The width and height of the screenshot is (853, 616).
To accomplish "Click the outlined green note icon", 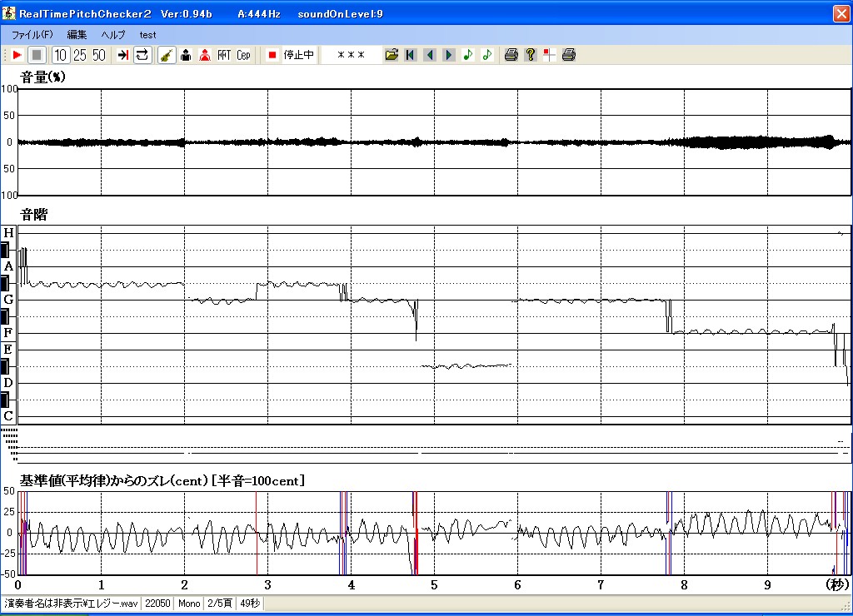I will [486, 55].
